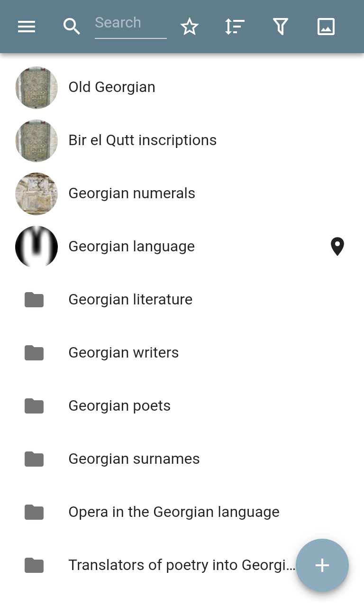Toggle the favorites star filter

point(190,27)
